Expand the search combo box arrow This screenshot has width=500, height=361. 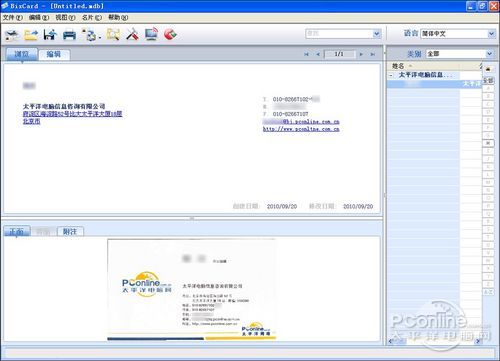tap(377, 34)
